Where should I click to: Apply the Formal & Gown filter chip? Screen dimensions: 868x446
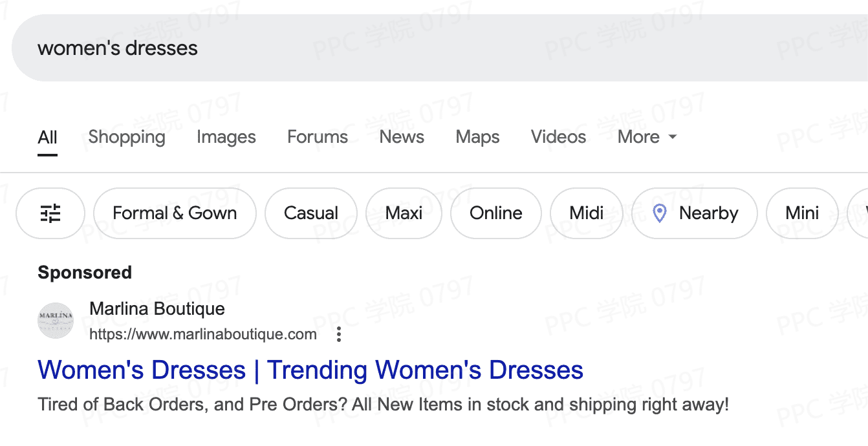pyautogui.click(x=175, y=213)
